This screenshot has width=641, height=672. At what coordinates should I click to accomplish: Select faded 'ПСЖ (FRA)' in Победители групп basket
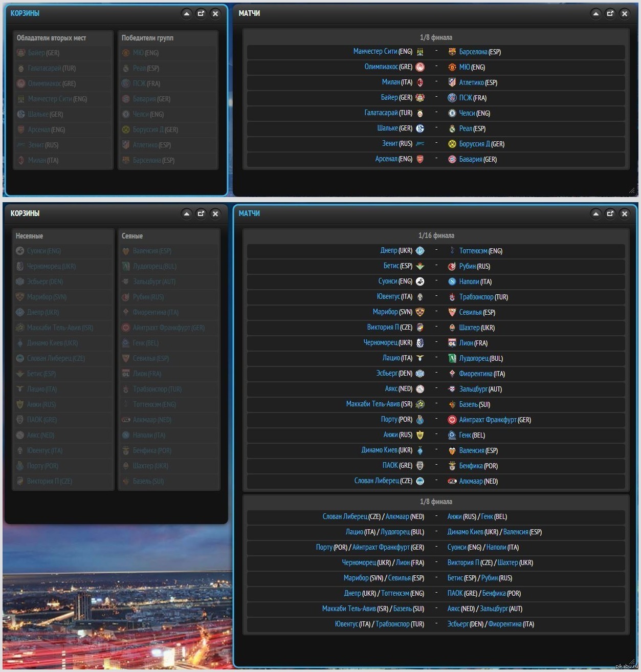(146, 83)
